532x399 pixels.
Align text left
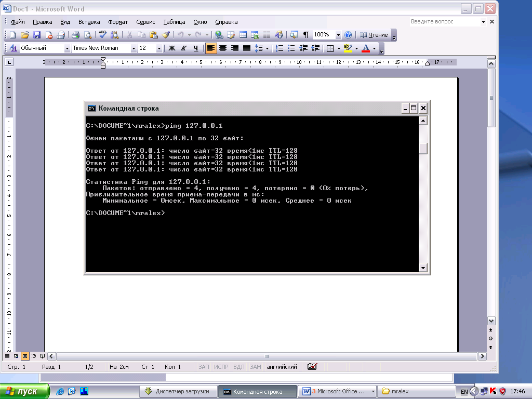(211, 48)
